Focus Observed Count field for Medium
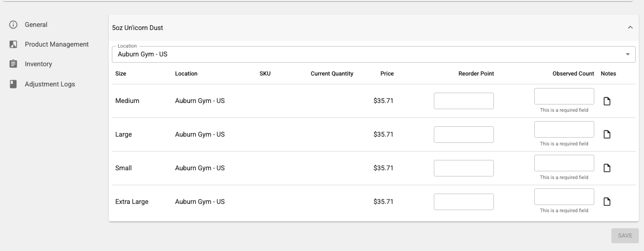 pyautogui.click(x=564, y=96)
